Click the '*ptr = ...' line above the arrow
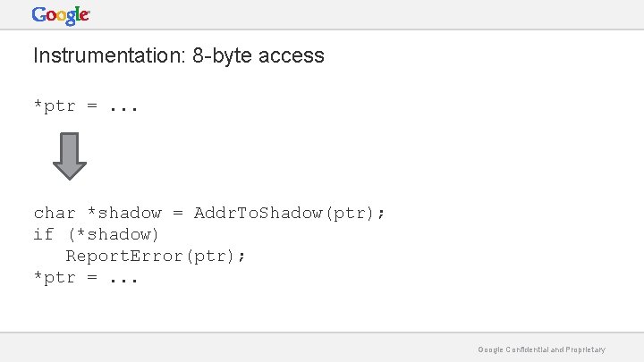 click(86, 106)
